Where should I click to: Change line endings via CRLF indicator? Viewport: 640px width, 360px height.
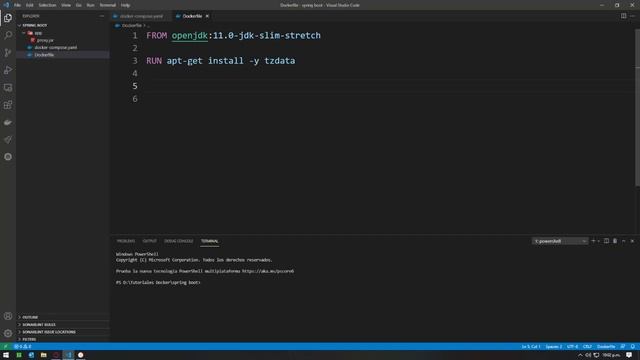pyautogui.click(x=587, y=347)
